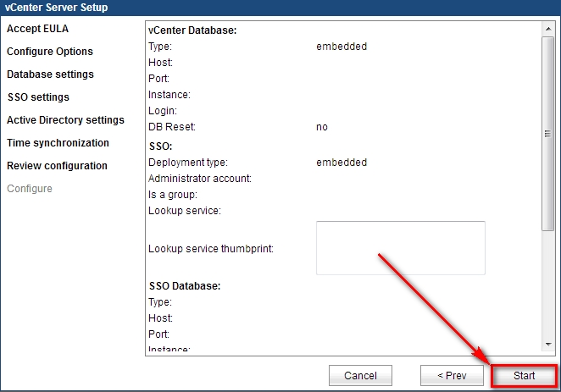The height and width of the screenshot is (392, 561).
Task: Select Time synchronization step
Action: pos(58,143)
